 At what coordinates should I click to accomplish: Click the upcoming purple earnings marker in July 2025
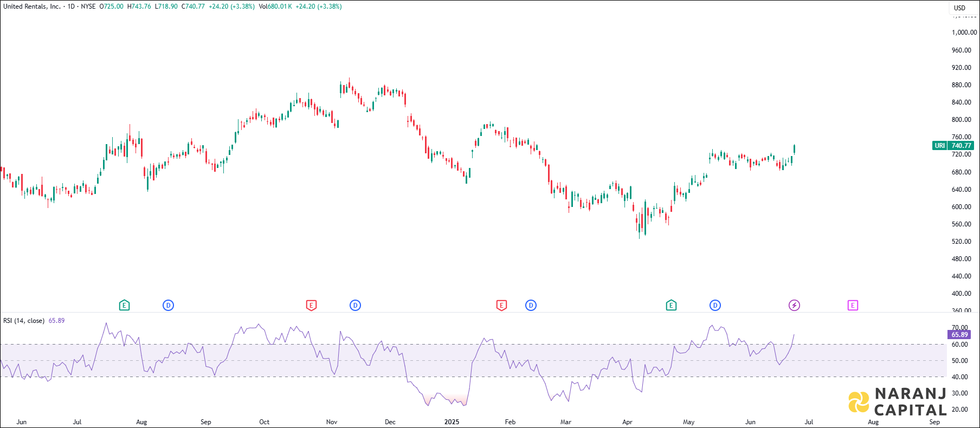pyautogui.click(x=853, y=306)
